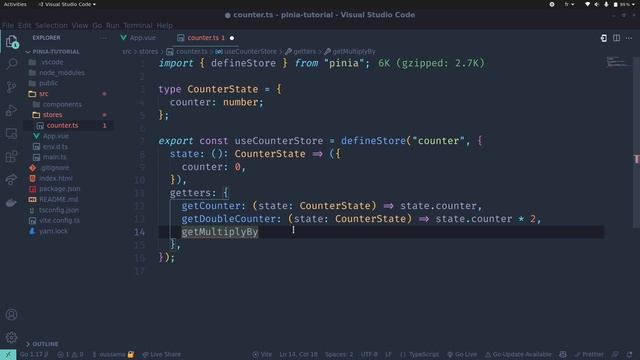This screenshot has width=640, height=360.
Task: Open main.ts in the file explorer
Action: click(54, 157)
